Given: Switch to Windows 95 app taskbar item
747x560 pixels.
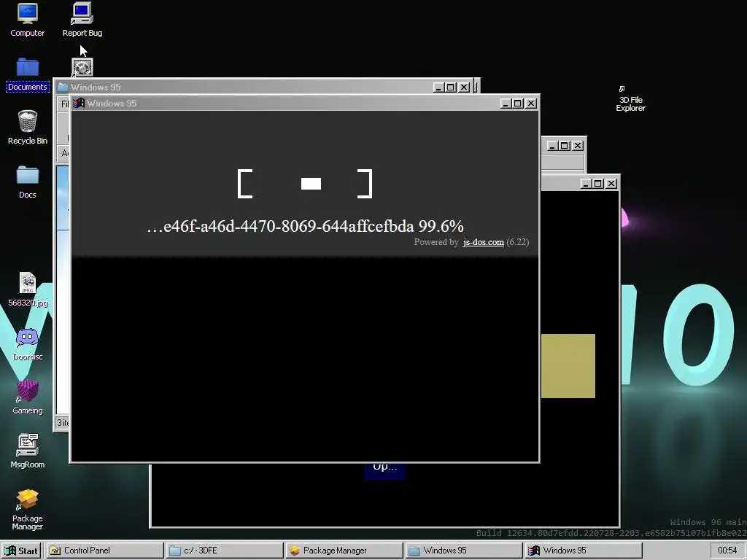Looking at the screenshot, I should 583,551.
